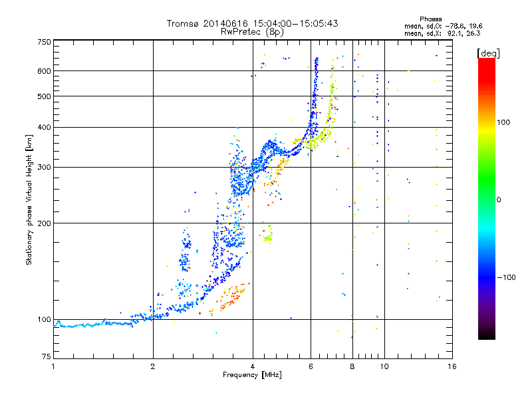Click y-axis tick label '400'
The image size is (532, 399).
tap(45, 127)
